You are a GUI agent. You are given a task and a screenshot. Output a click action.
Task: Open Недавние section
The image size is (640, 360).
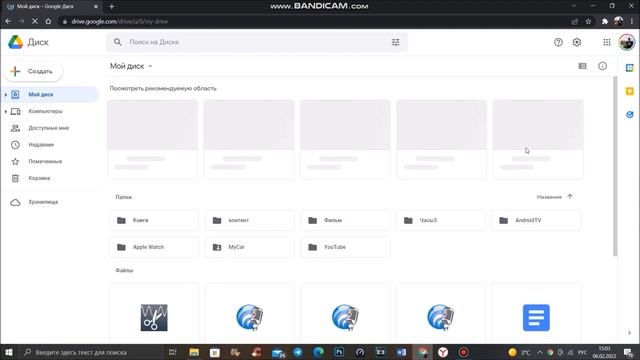tap(50, 145)
